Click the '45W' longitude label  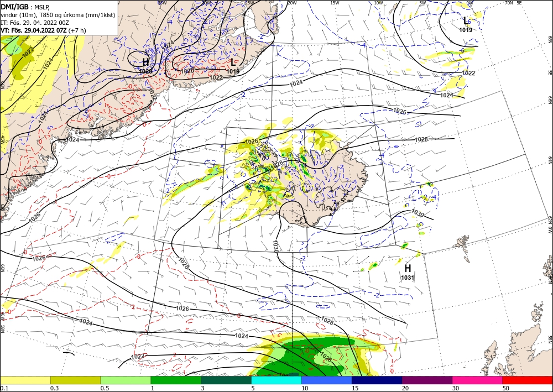[x=3, y=139]
